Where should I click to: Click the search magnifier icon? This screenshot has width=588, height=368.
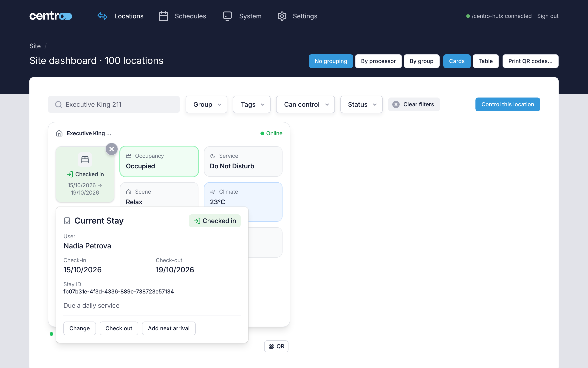58,104
